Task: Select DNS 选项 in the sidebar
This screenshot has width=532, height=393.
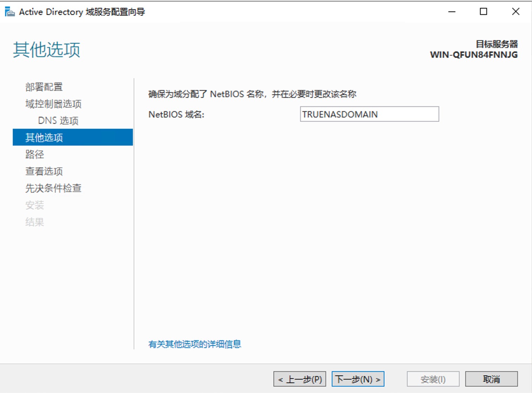Action: click(58, 121)
